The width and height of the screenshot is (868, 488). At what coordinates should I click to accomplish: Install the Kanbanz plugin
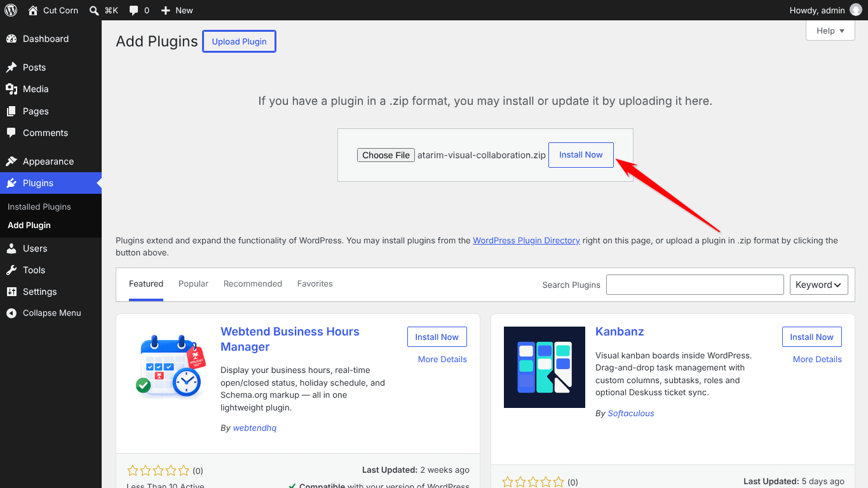(811, 337)
